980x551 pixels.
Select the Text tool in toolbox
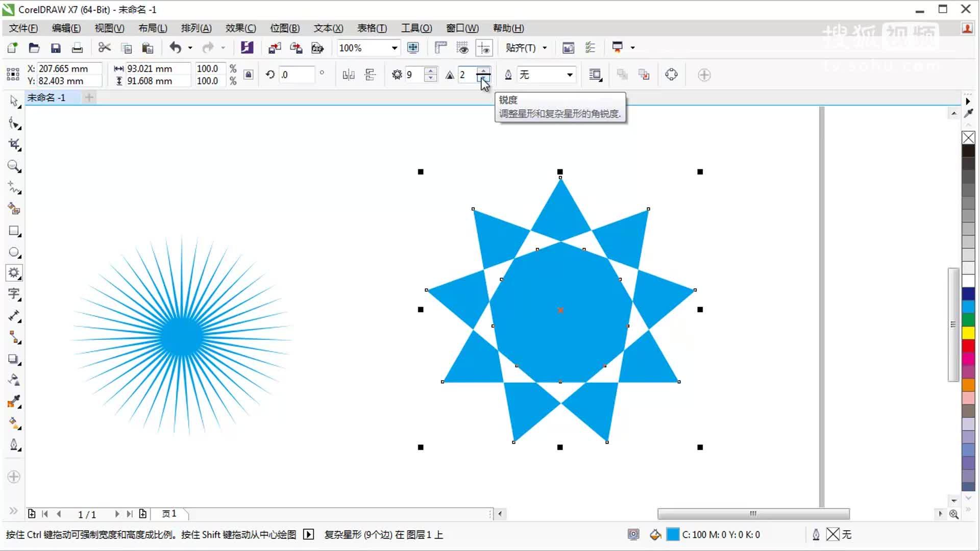point(14,294)
